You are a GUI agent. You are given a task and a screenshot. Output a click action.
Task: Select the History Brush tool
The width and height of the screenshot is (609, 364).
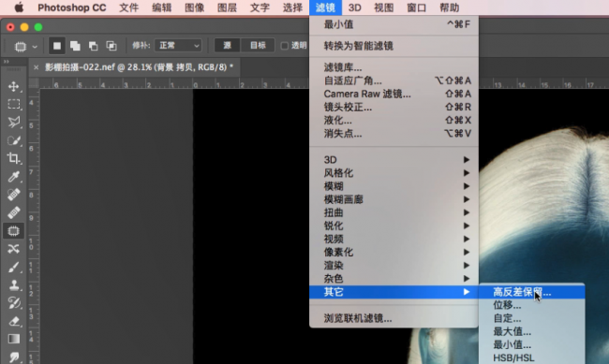14,303
